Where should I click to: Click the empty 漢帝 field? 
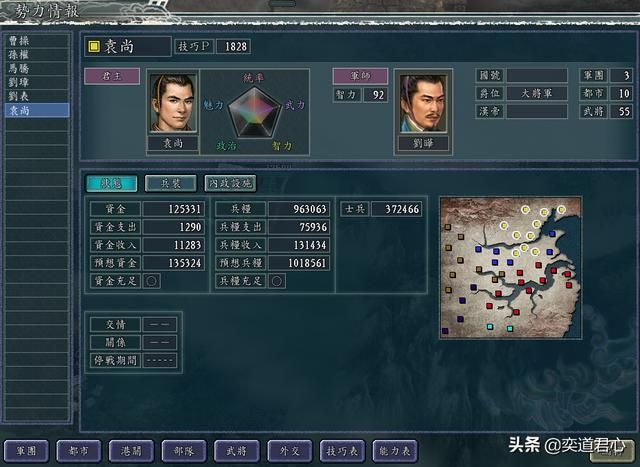[537, 111]
